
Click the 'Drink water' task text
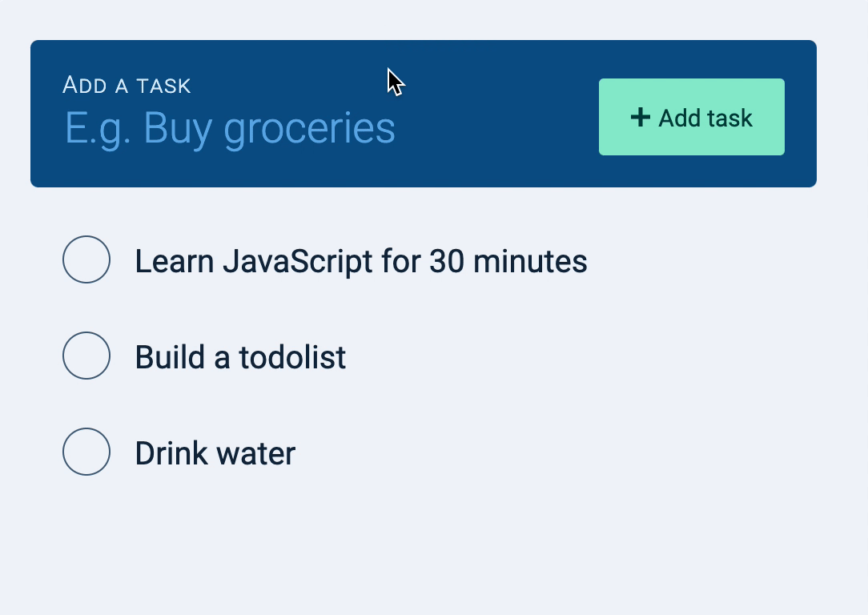coord(215,452)
